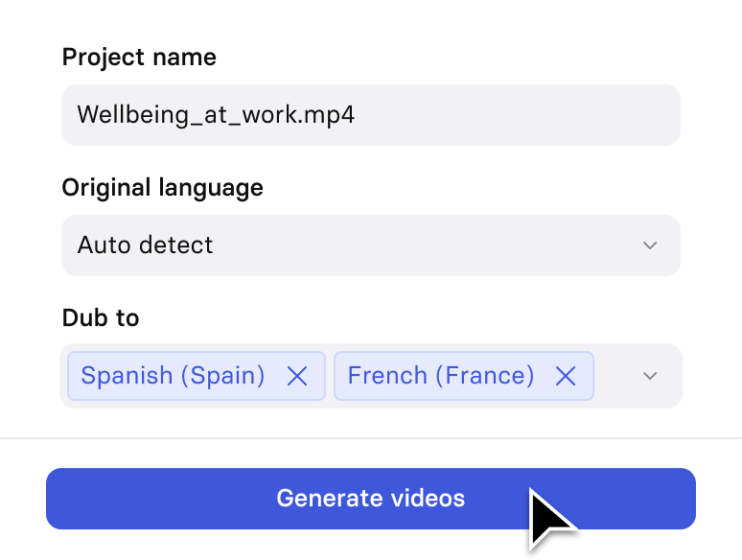
Task: Start dubbing with the blue Generate videos button
Action: [371, 499]
